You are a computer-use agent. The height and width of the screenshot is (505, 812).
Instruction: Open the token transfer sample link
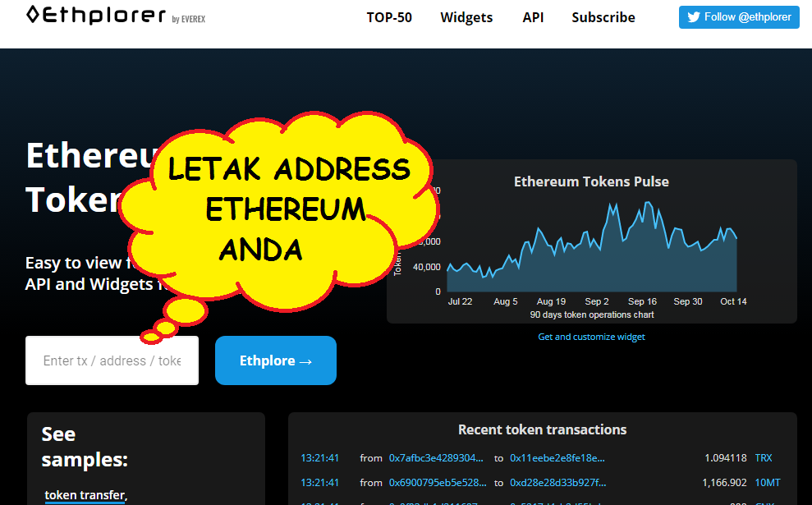pyautogui.click(x=85, y=495)
